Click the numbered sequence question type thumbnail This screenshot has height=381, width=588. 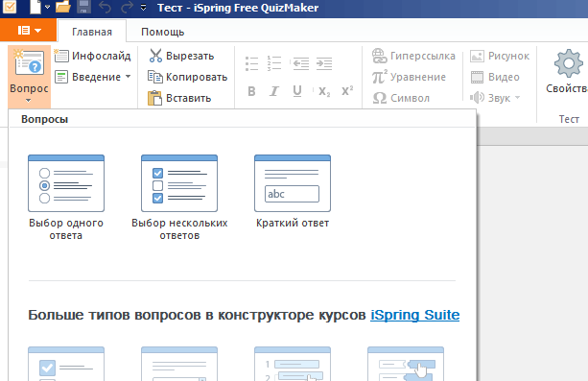pos(293,364)
